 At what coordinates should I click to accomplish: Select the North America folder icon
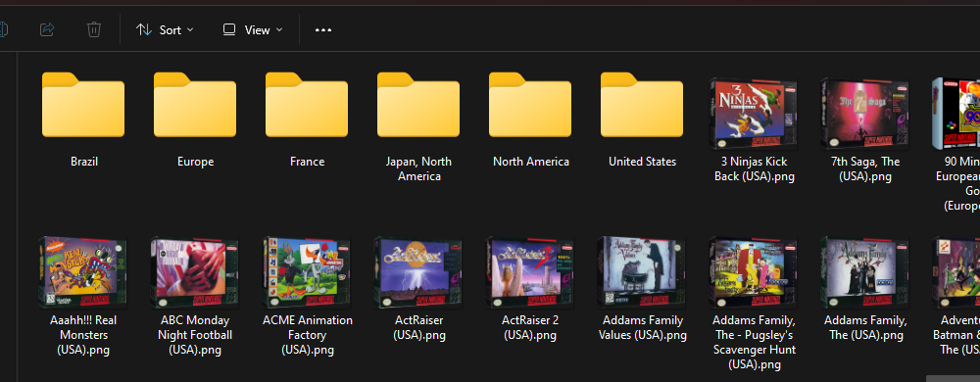tap(530, 105)
